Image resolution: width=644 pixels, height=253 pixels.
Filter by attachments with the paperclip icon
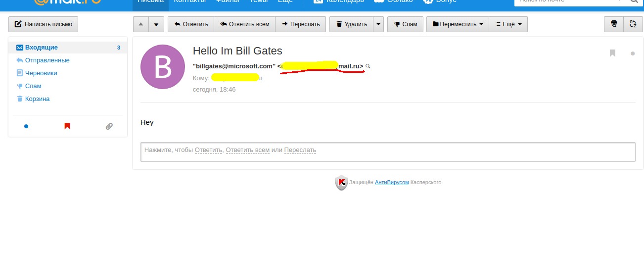109,126
